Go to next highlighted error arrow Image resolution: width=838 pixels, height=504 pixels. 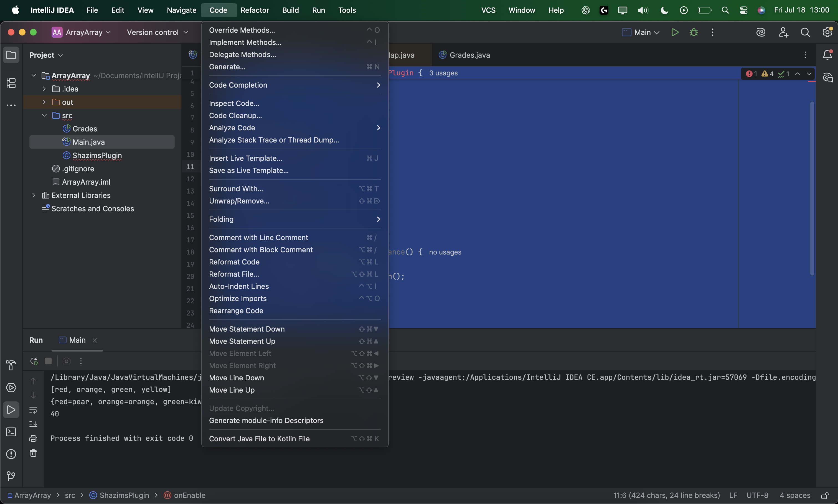[809, 74]
